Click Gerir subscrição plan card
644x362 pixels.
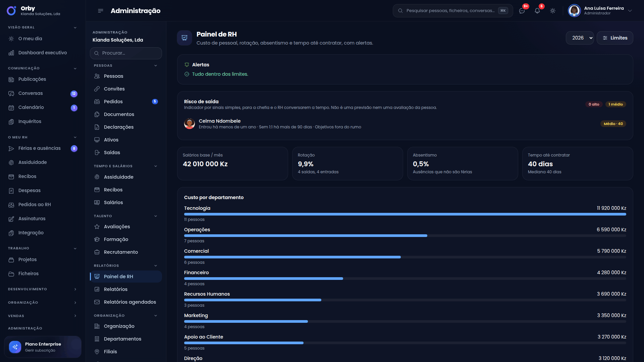point(43,347)
